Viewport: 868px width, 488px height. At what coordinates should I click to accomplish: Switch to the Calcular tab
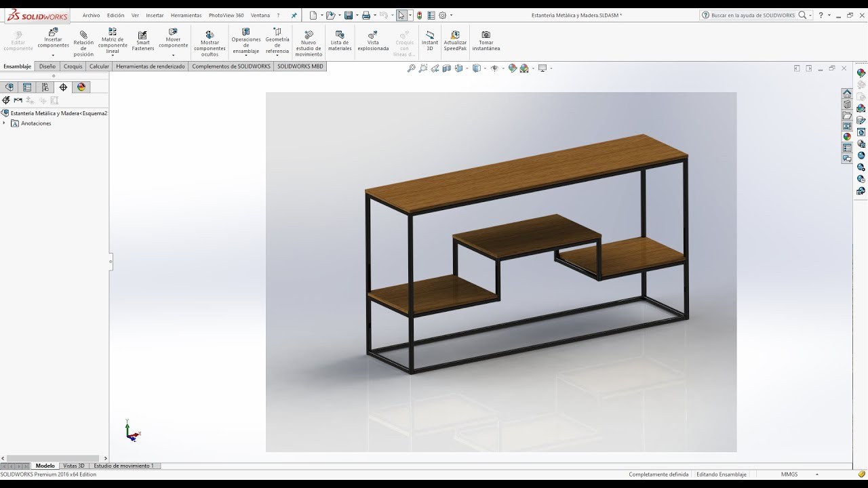(99, 66)
